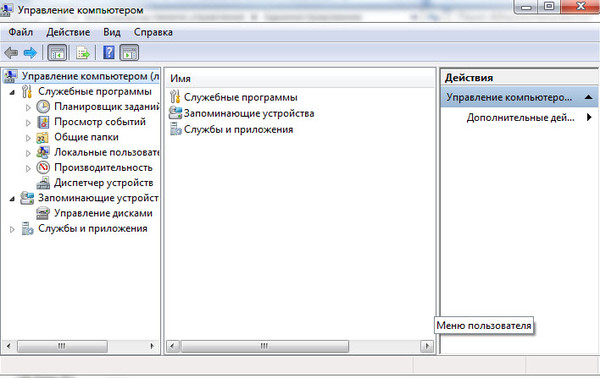Image resolution: width=600 pixels, height=378 pixels.
Task: Click the Службы и приложения icon in center list
Action: (x=176, y=129)
